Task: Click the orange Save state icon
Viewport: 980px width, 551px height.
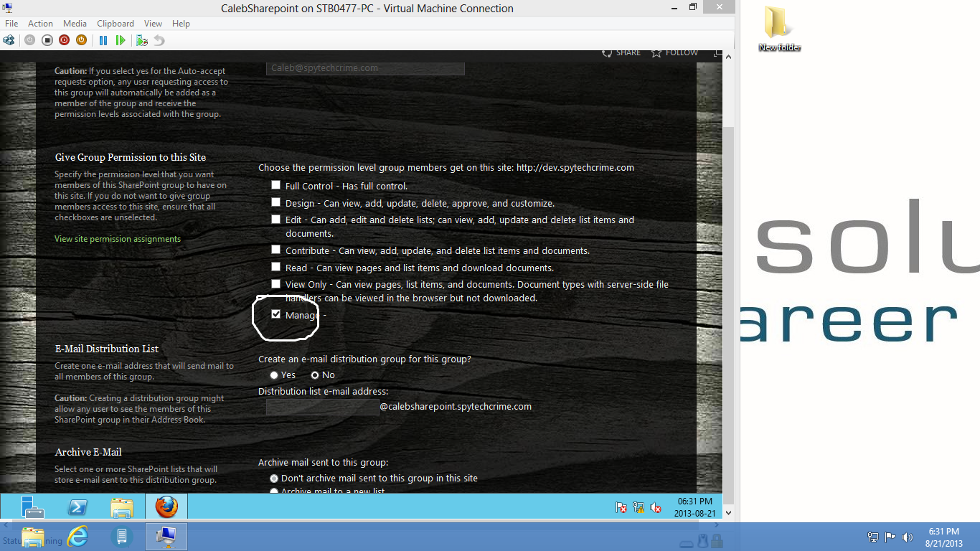Action: click(x=81, y=40)
